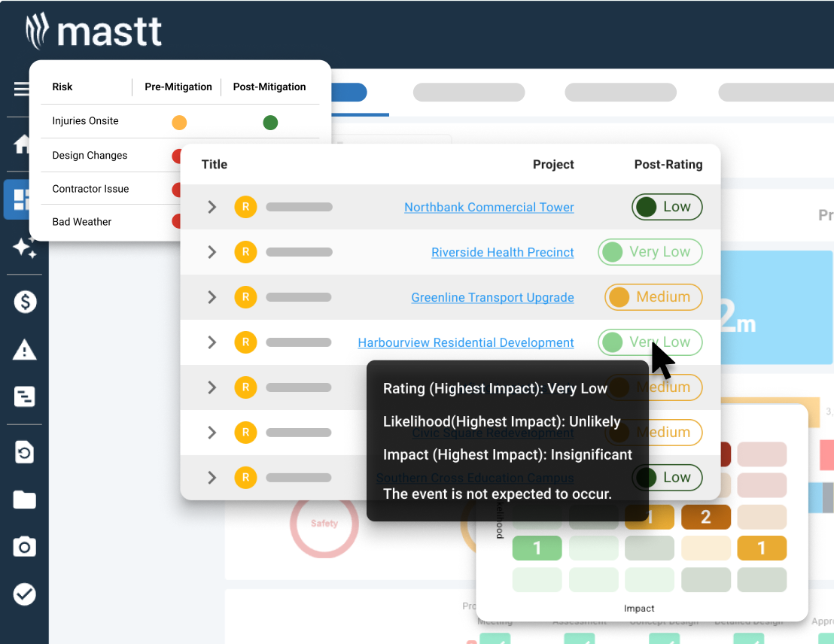
Task: Select the active blue tab above the risk table
Action: tap(349, 92)
